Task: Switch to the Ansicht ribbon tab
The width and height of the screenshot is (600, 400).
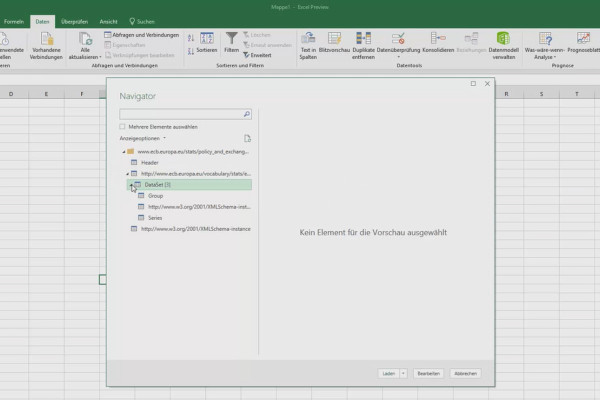Action: pos(108,22)
